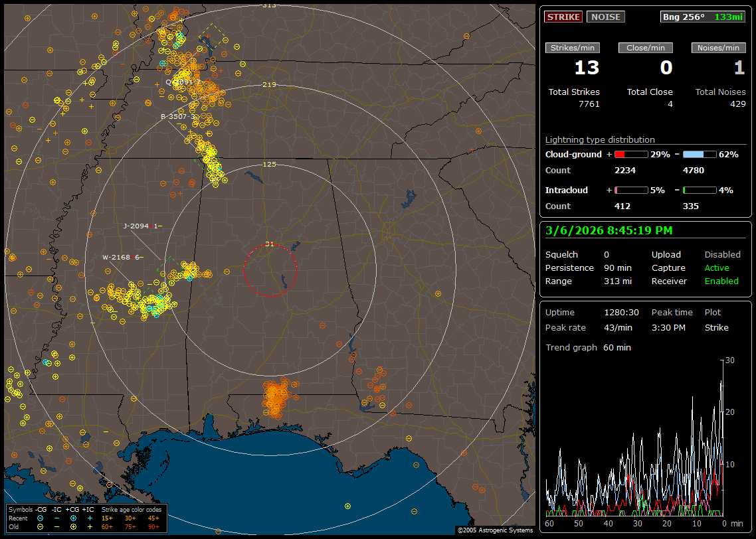Viewport: 756px width, 539px height.
Task: Click the isolated yellow strike in the Gulf
Action: pyautogui.click(x=347, y=506)
